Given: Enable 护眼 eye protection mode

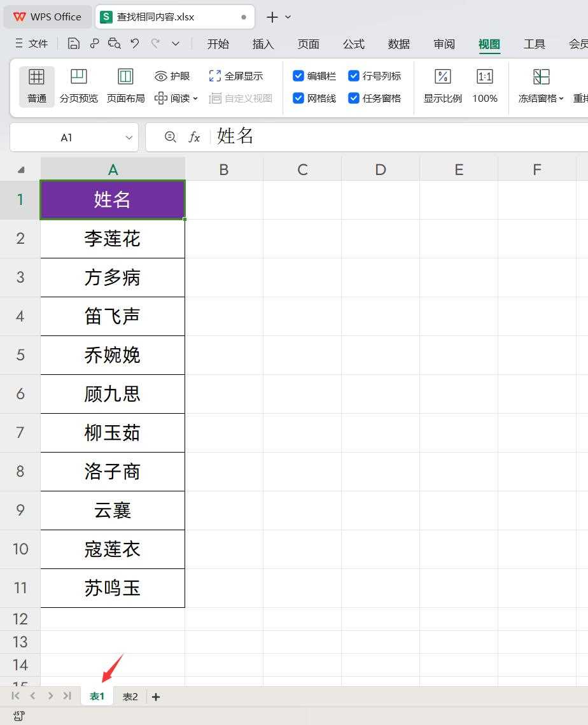Looking at the screenshot, I should click(172, 76).
